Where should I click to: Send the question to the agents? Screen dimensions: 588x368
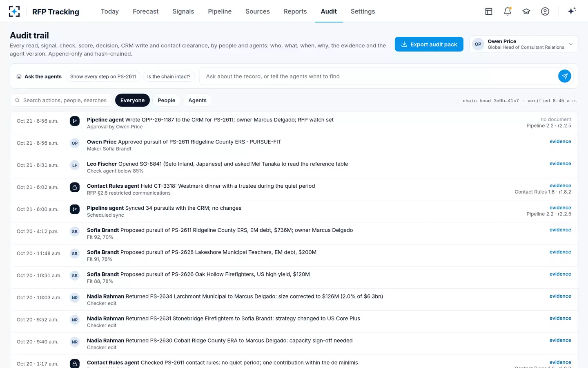pos(565,76)
